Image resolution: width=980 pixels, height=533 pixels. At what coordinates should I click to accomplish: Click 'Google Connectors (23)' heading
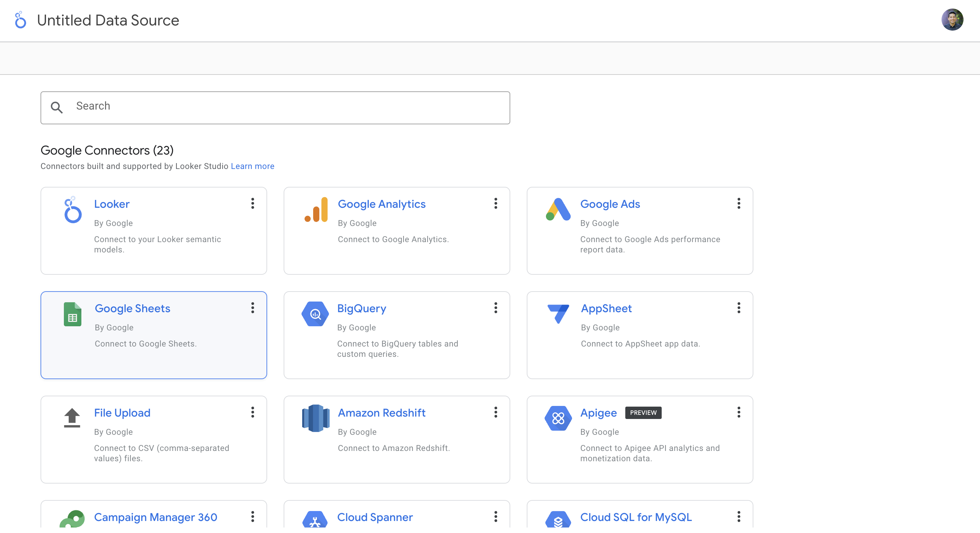(x=107, y=150)
